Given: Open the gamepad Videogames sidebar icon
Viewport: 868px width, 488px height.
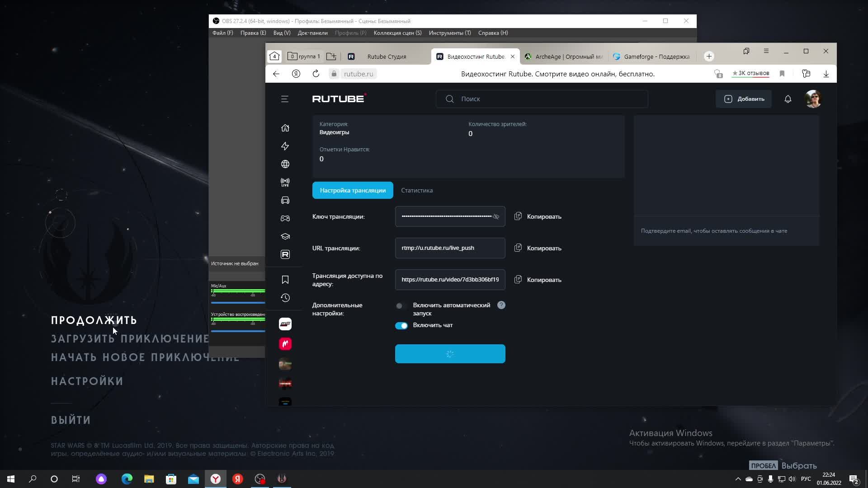Looking at the screenshot, I should [285, 218].
